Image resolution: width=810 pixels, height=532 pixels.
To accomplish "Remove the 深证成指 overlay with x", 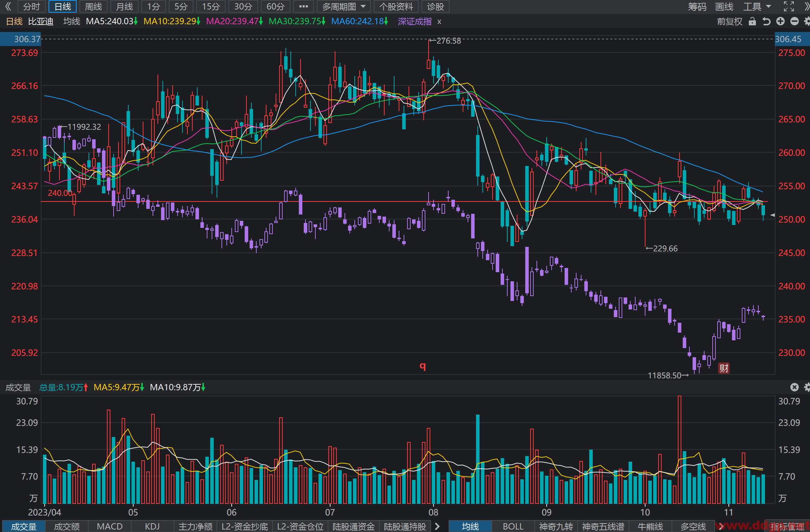I will (x=439, y=21).
